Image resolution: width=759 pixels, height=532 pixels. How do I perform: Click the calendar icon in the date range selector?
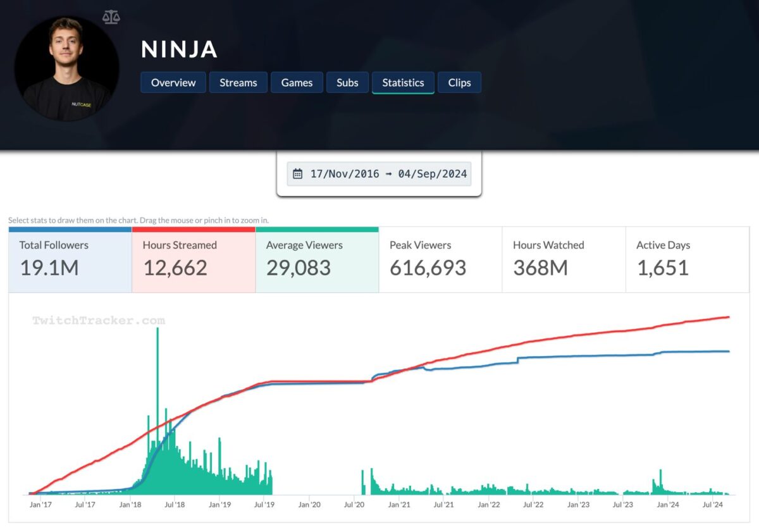pos(297,173)
